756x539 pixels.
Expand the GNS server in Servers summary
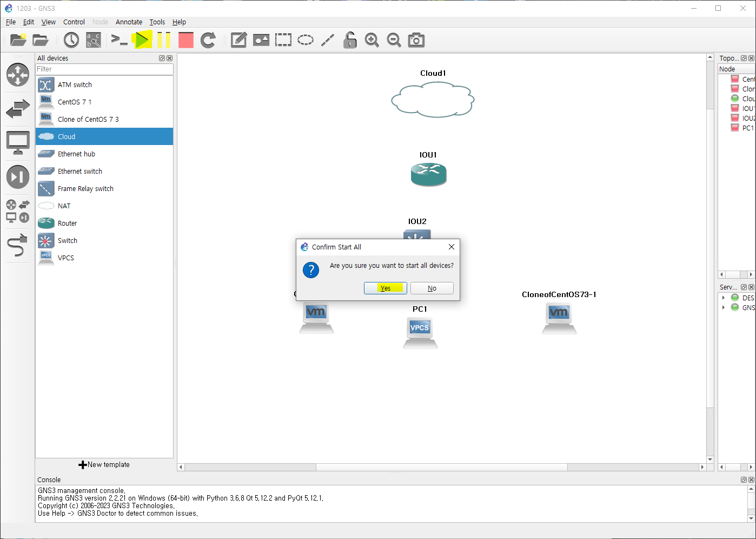pyautogui.click(x=724, y=307)
